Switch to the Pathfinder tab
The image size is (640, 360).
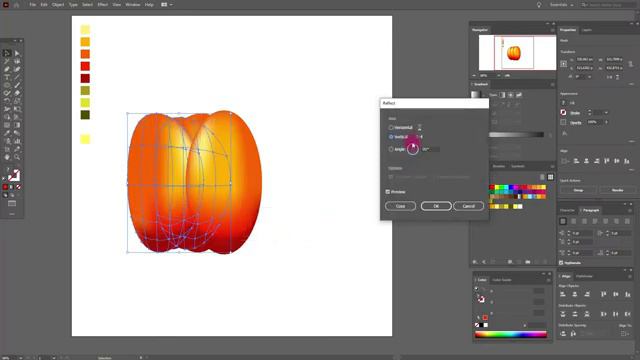pos(584,276)
